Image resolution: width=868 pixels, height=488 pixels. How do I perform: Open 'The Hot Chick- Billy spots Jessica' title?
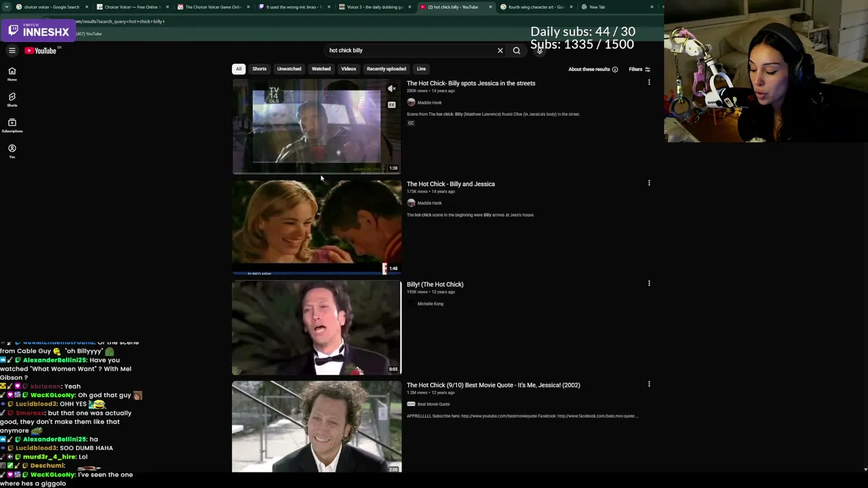[x=471, y=83]
